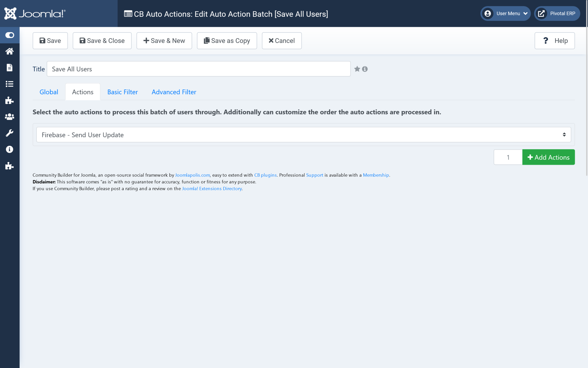
Task: Open the Joomla! Extensions Directory link
Action: tap(212, 189)
